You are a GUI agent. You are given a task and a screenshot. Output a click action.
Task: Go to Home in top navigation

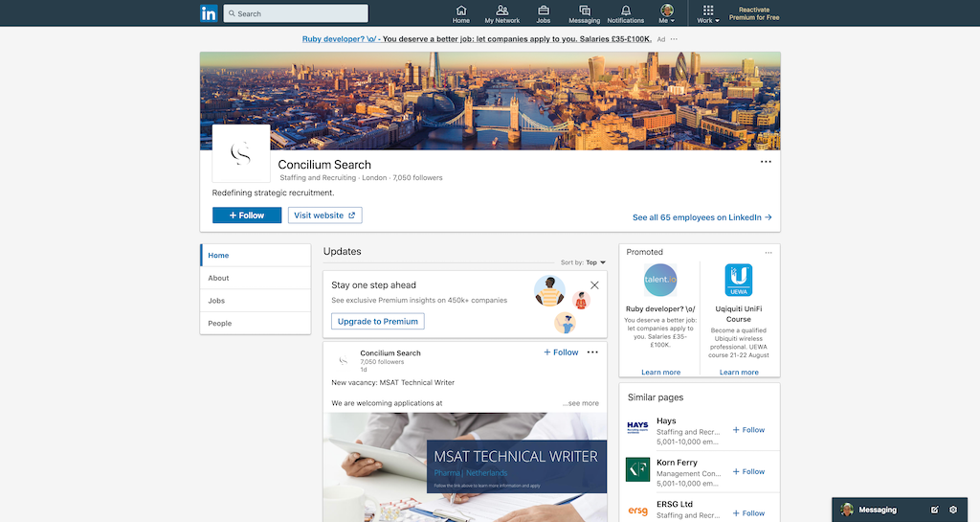pyautogui.click(x=461, y=13)
